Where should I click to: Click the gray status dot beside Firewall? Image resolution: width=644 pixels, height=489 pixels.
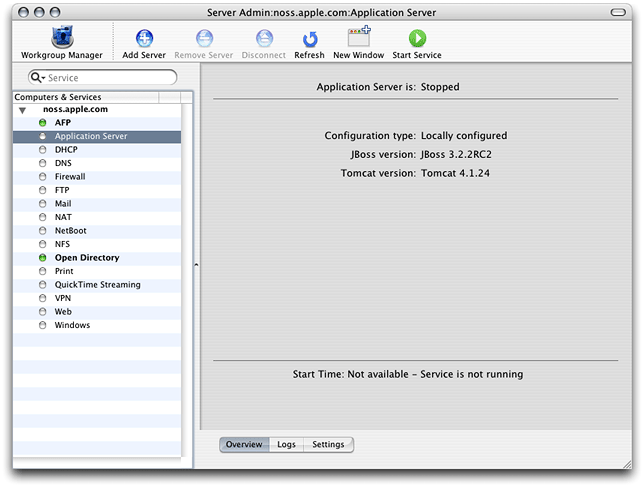[42, 177]
